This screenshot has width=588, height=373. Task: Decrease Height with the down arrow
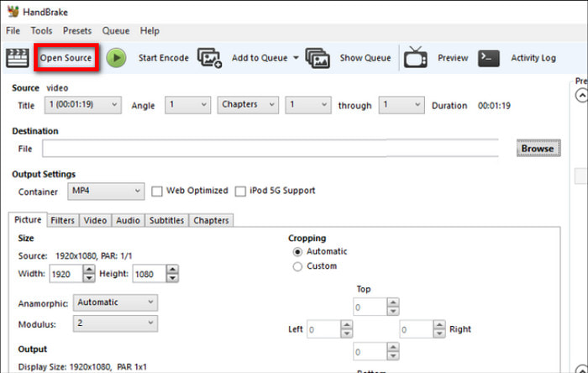click(x=172, y=278)
